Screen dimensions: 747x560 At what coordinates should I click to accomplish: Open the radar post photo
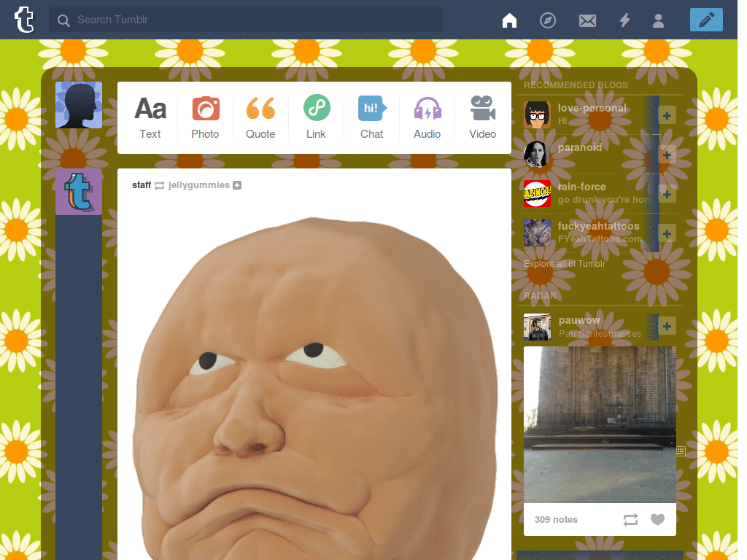(600, 424)
